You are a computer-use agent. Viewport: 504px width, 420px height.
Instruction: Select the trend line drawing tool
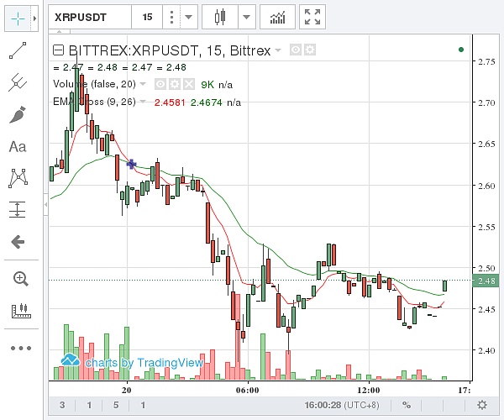(x=18, y=50)
